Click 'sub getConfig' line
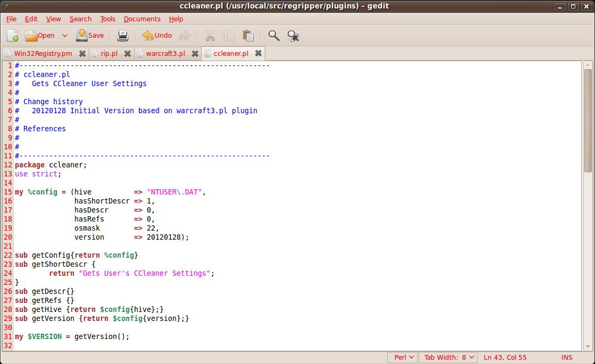595x364 pixels. click(x=76, y=255)
